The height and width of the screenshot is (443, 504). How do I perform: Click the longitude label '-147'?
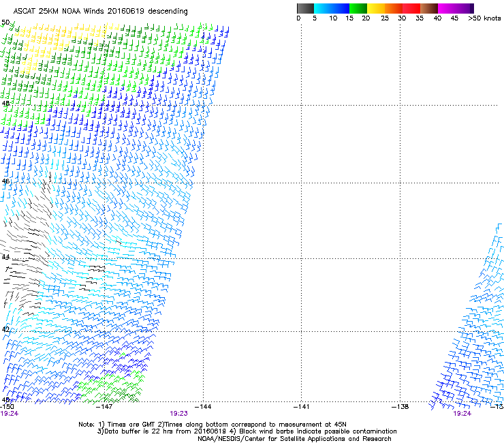point(104,407)
